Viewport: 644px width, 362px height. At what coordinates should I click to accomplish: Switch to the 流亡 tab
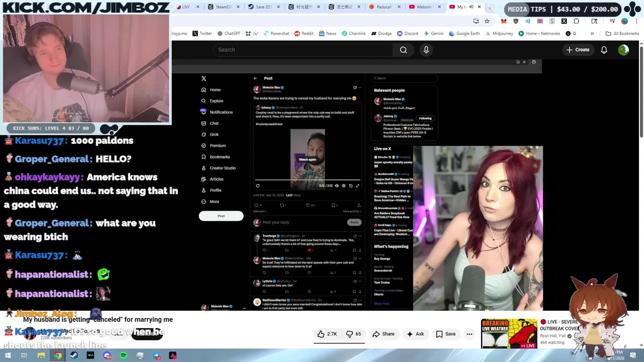coord(345,7)
